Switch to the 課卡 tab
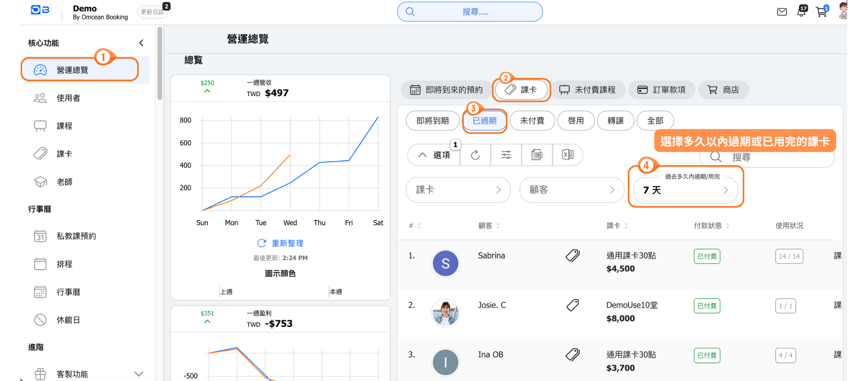 point(521,90)
